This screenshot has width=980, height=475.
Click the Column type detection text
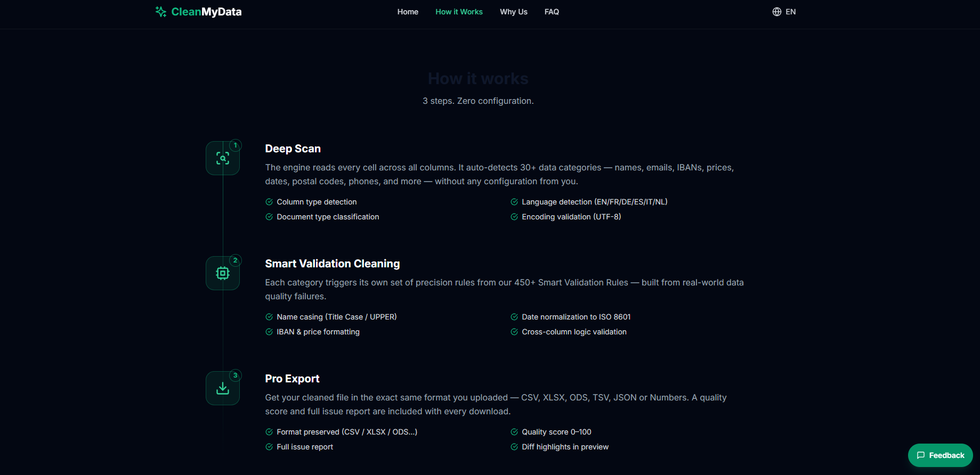point(317,202)
